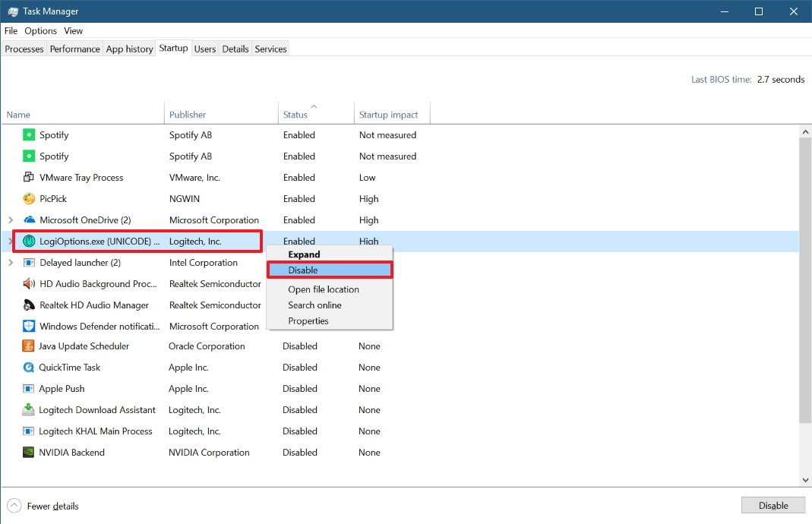The height and width of the screenshot is (524, 812).
Task: Click the Logitech Download Assistant icon
Action: [x=29, y=410]
